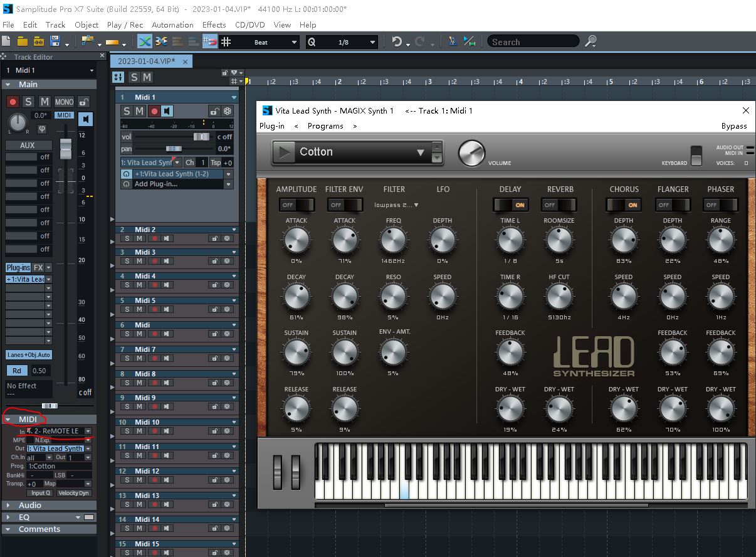756x557 pixels.
Task: Click the freeze icon on Midi 3 track
Action: (x=226, y=261)
